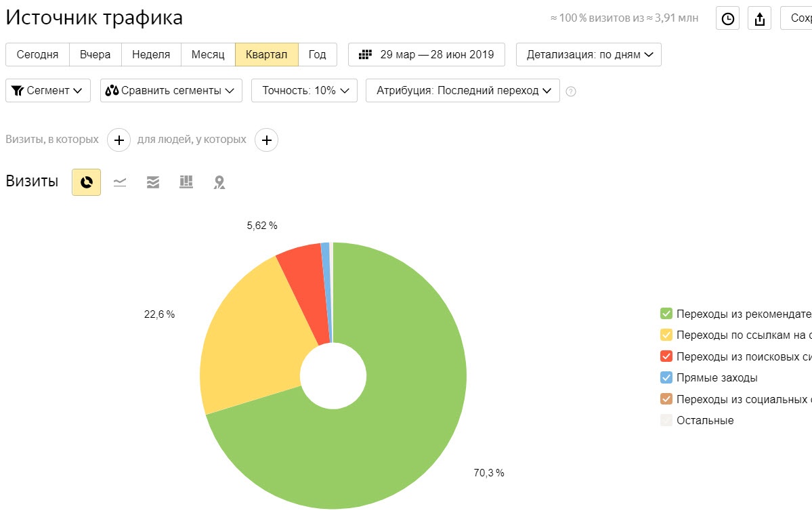Open 'Детализация: по дням' dropdown
This screenshot has height=517, width=812.
point(589,55)
